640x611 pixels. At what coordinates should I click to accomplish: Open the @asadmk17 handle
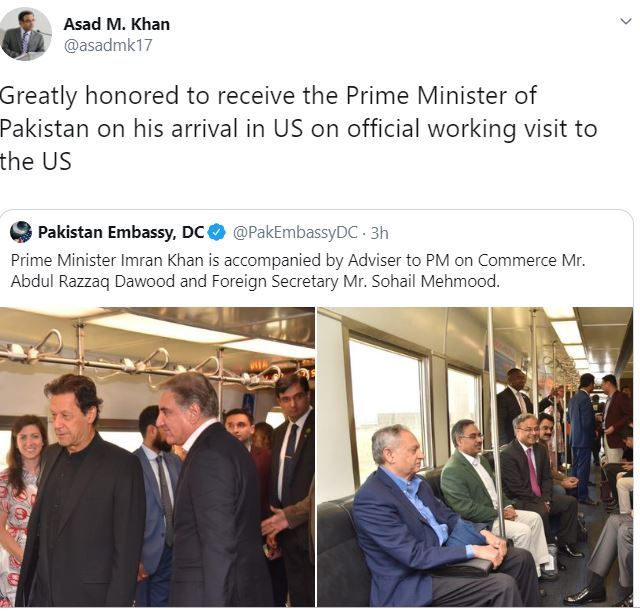108,45
